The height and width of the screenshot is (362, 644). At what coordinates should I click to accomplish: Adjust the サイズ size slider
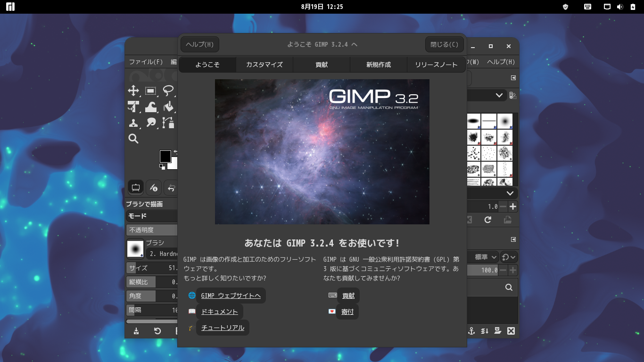152,268
